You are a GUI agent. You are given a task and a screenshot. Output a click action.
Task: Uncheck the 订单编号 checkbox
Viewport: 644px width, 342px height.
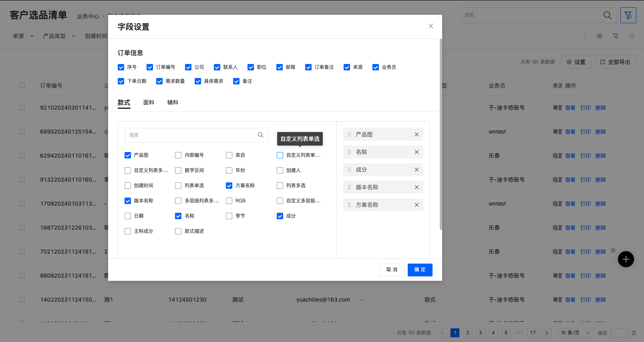pos(150,67)
